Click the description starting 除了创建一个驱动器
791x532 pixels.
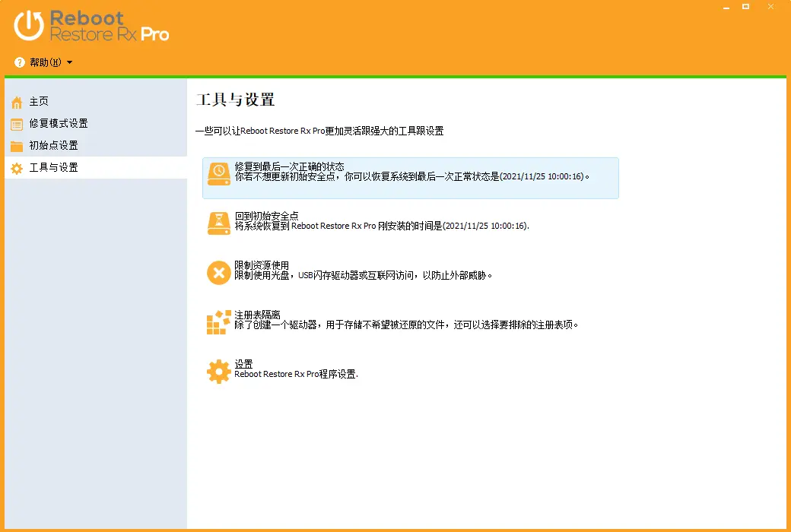tap(406, 325)
